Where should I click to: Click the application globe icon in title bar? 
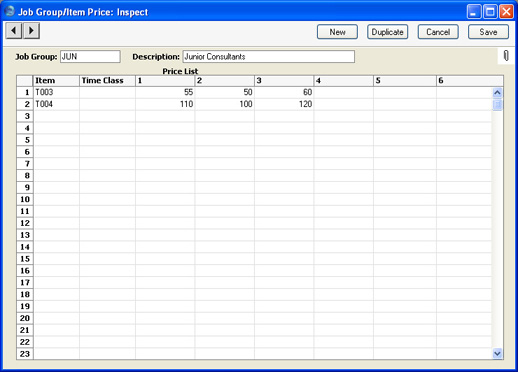point(10,11)
